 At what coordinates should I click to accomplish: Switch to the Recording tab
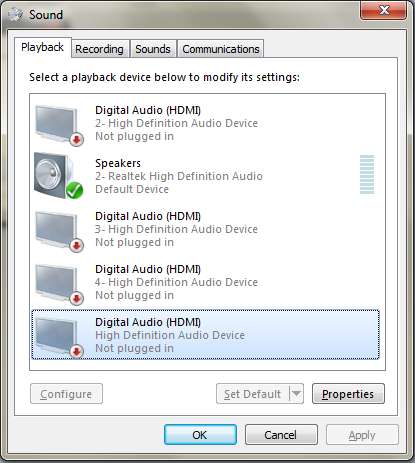click(99, 49)
